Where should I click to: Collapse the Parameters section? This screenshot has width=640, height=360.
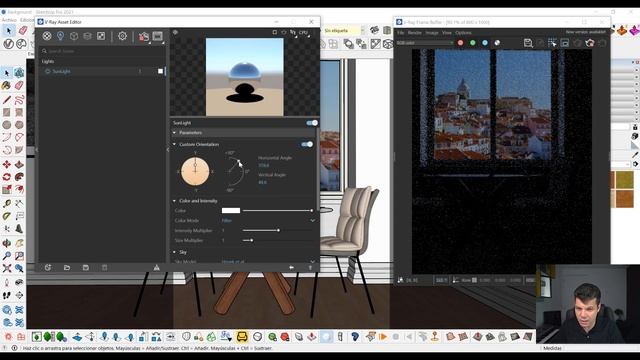coord(174,133)
